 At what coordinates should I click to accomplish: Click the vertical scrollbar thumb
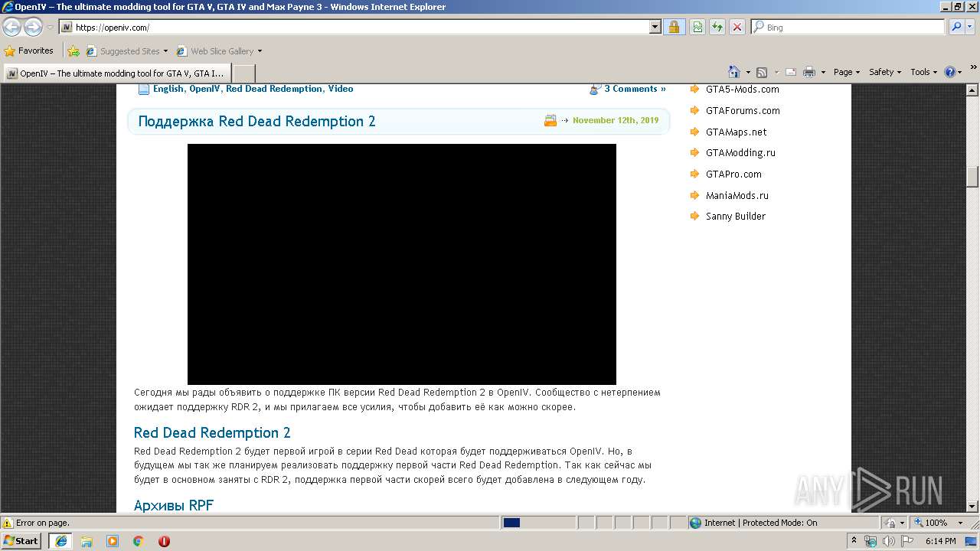pos(972,177)
